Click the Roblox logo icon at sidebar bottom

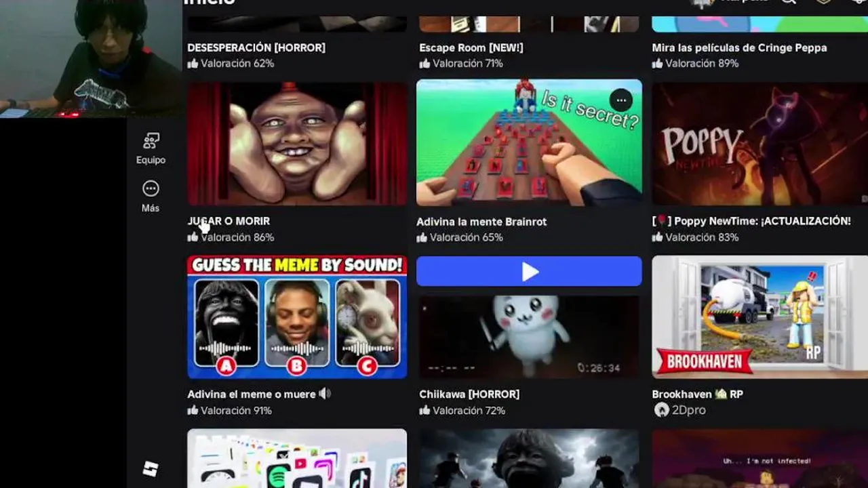click(x=151, y=469)
